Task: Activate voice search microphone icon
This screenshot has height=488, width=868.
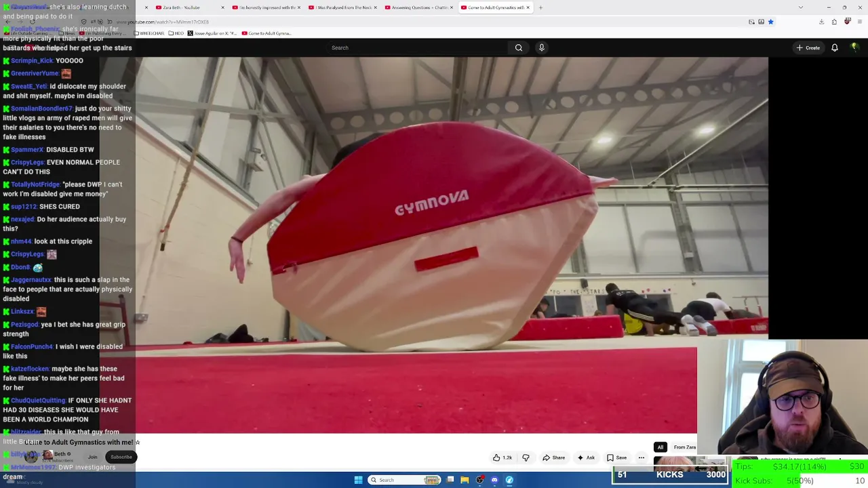Action: [541, 47]
